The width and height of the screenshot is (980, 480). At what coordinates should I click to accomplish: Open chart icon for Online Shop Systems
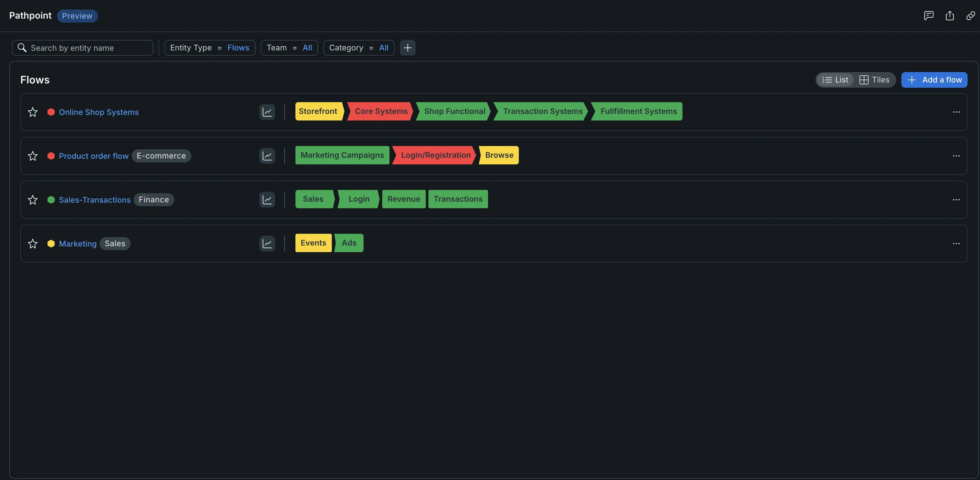(x=267, y=112)
